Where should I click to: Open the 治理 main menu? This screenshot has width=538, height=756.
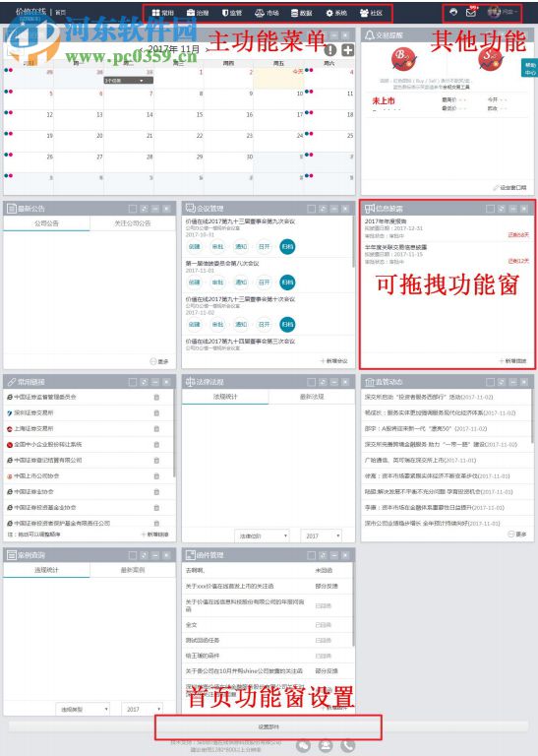coord(198,13)
